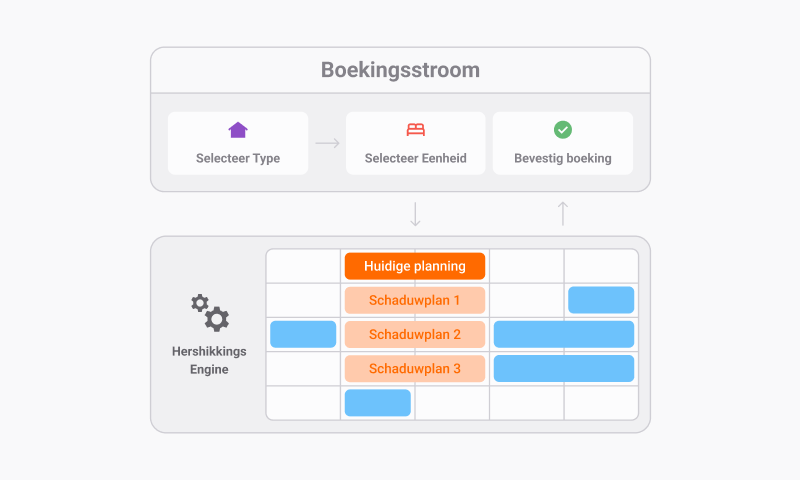Select blue block left of Schaduwplan 2

tap(303, 334)
